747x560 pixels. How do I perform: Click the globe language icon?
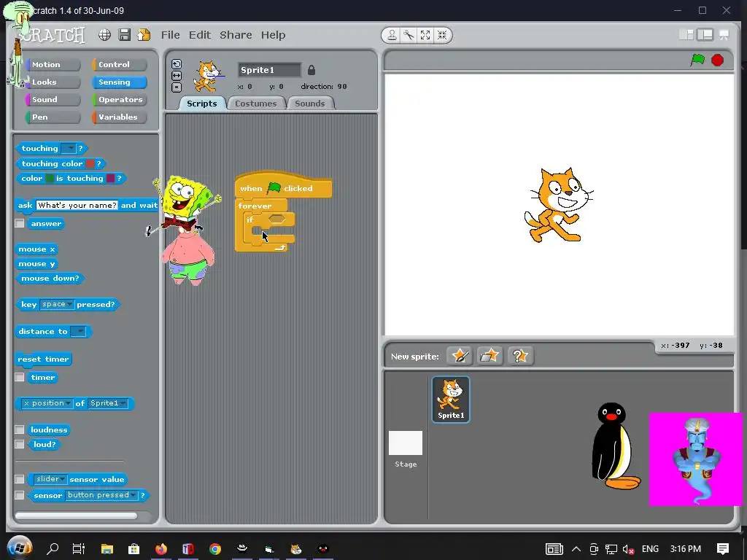(105, 35)
